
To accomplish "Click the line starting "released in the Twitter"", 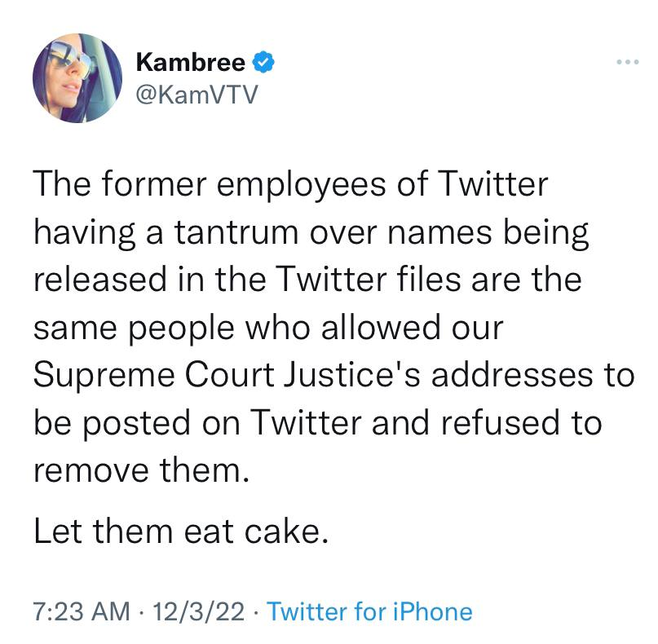I will point(307,281).
